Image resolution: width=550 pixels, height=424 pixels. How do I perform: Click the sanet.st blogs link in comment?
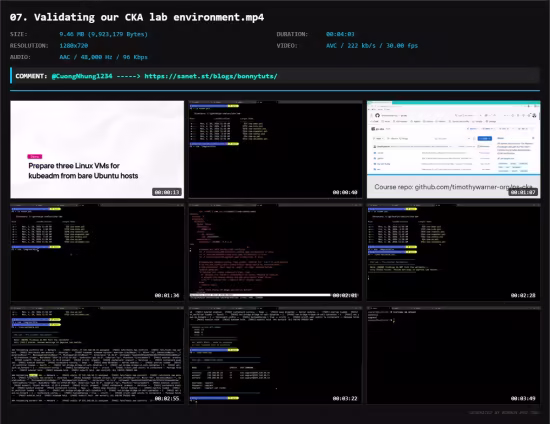pyautogui.click(x=211, y=76)
